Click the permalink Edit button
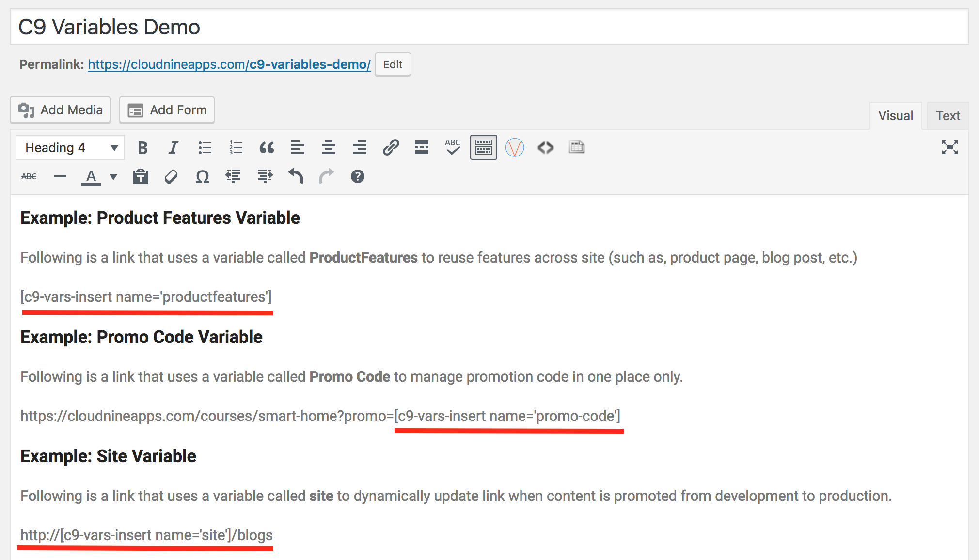This screenshot has height=560, width=979. coord(393,64)
